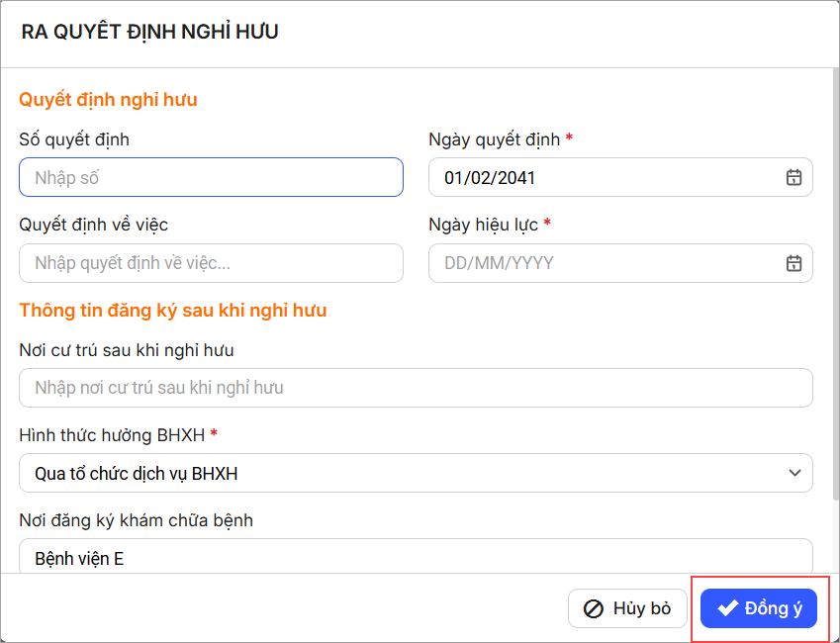Screen dimensions: 840x643
Task: Open calendar picker for Ngày hiệu lực
Action: point(793,263)
